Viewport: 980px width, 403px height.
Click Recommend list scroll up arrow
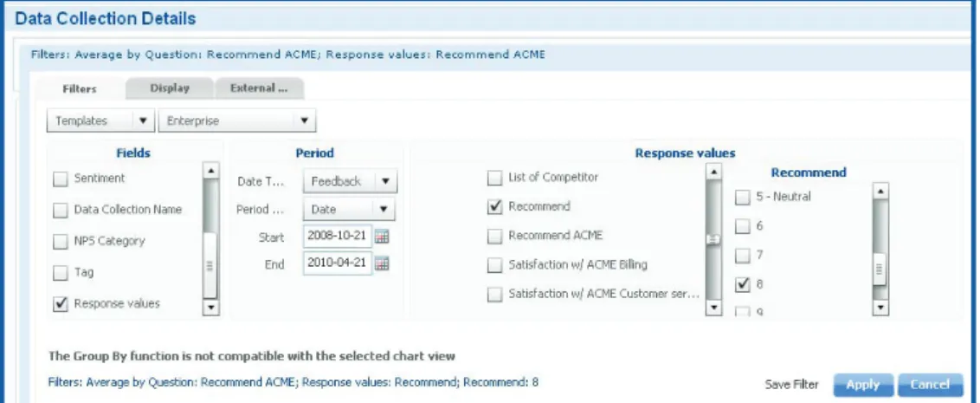coord(880,192)
